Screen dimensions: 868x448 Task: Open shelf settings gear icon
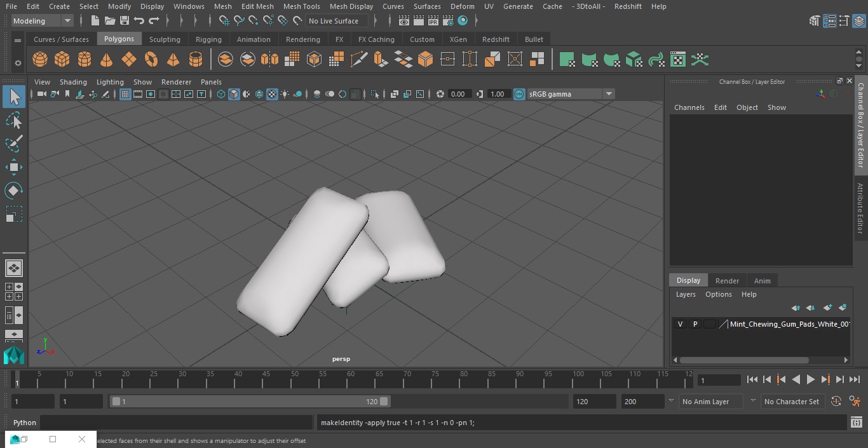18,63
